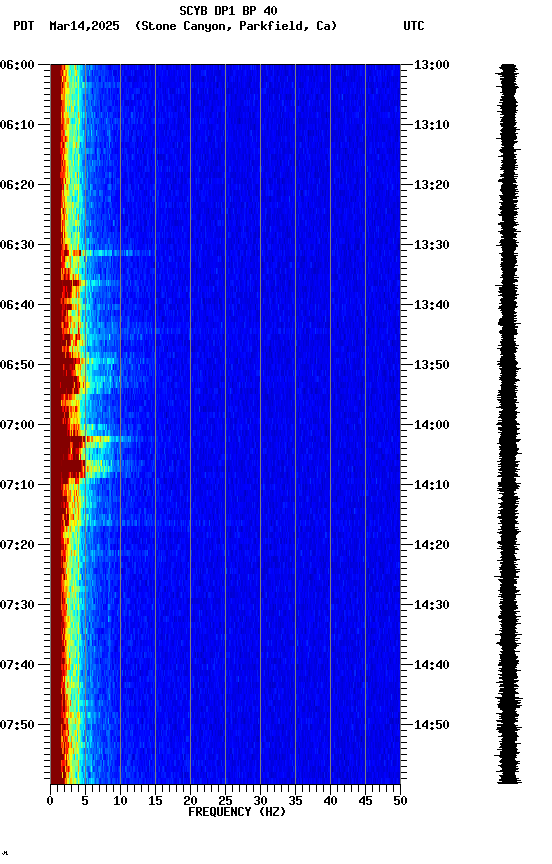Click the '06:00' PDT time label
Image resolution: width=552 pixels, height=864 pixels.
17,65
